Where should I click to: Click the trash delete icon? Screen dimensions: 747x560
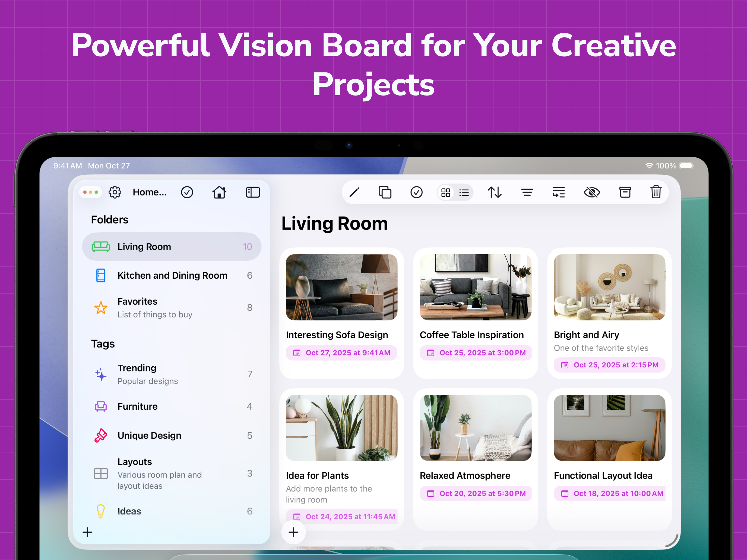click(656, 192)
